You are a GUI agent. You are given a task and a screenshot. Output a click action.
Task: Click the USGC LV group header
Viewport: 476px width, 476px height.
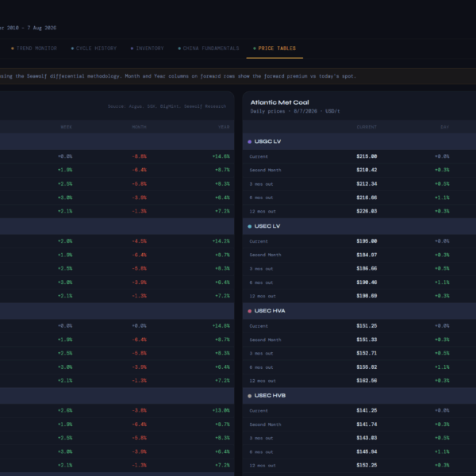pyautogui.click(x=359, y=141)
